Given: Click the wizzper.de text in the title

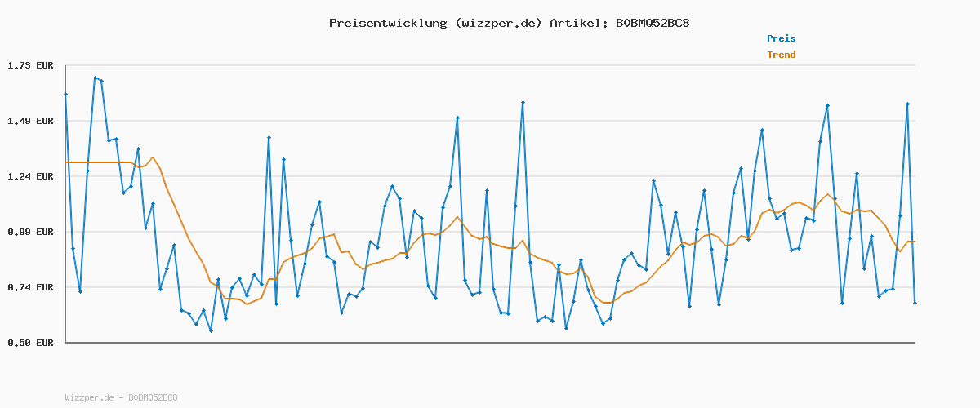Looking at the screenshot, I should (x=498, y=23).
